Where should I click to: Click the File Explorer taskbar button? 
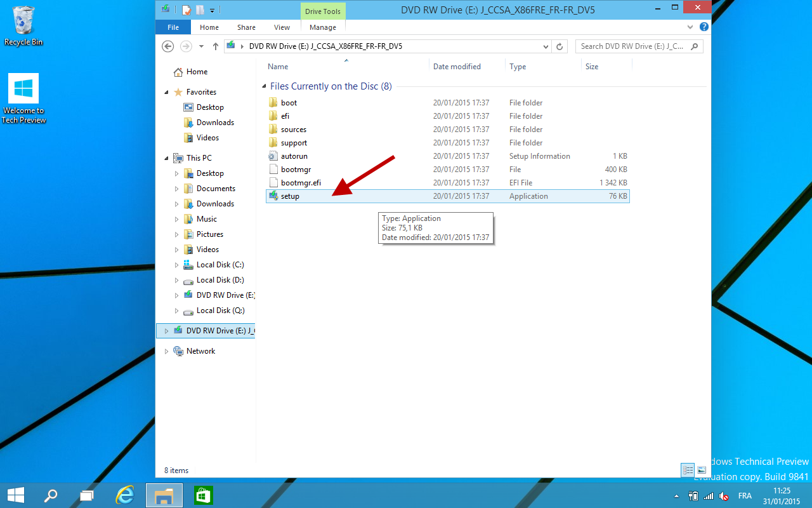pyautogui.click(x=164, y=495)
